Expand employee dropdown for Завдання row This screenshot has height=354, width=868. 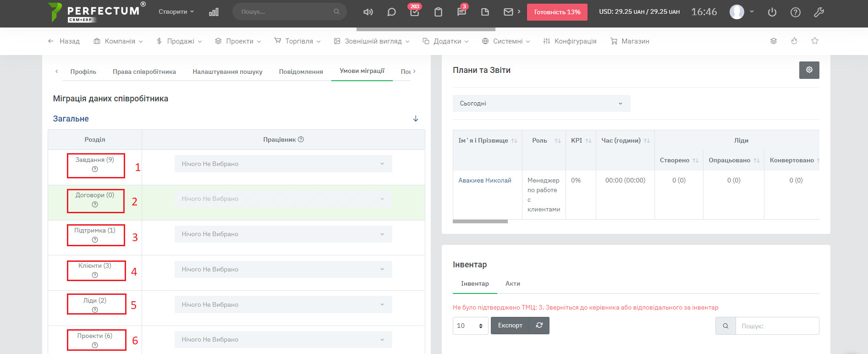click(x=283, y=164)
